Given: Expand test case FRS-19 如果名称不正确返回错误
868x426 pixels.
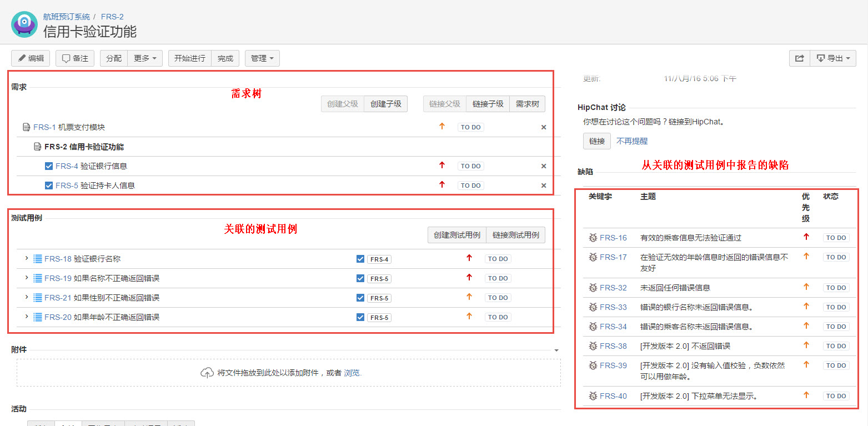Looking at the screenshot, I should coord(26,278).
